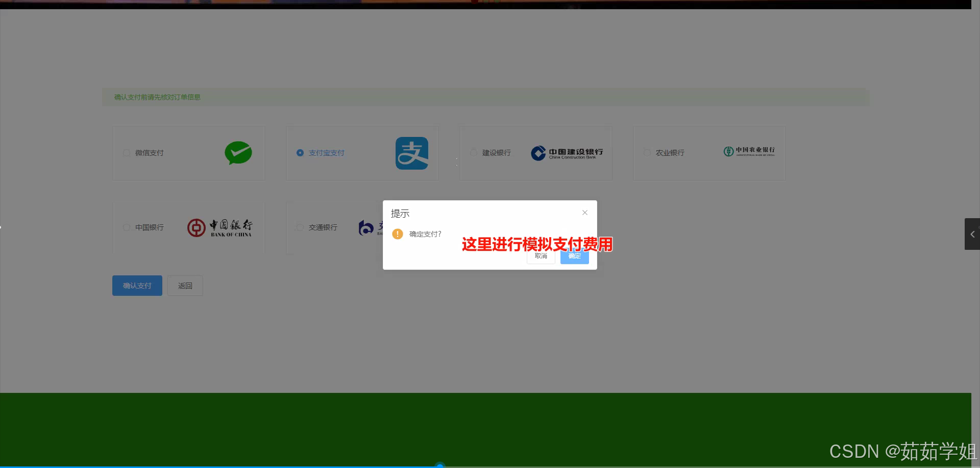Screen dimensions: 980x468
Task: Click the orange warning icon in dialog
Action: click(398, 234)
